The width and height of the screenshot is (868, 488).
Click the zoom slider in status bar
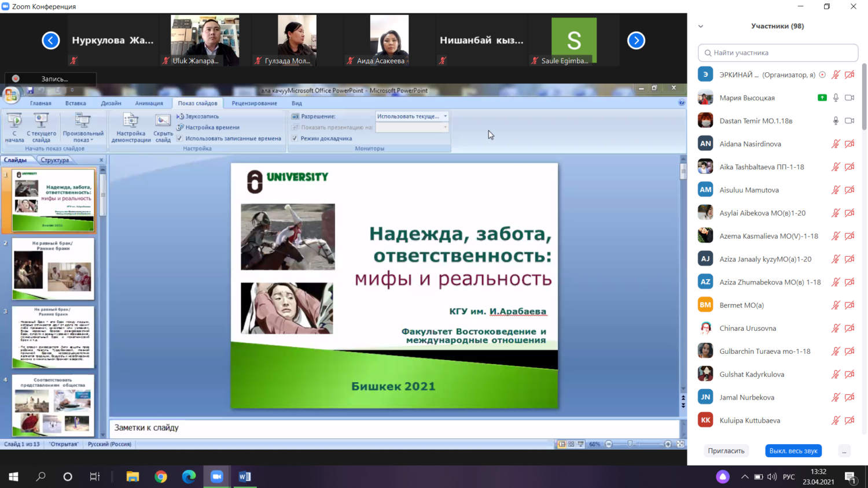tap(630, 444)
